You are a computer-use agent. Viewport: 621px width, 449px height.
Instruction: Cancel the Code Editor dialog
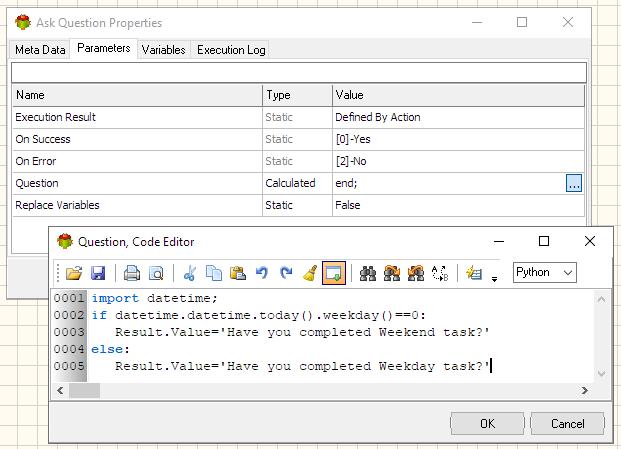click(x=567, y=424)
